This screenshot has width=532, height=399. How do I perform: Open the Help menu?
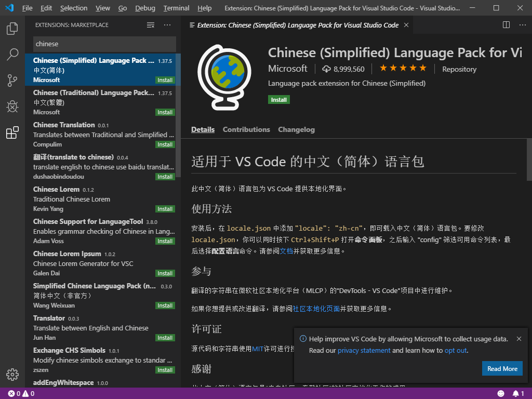[205, 8]
